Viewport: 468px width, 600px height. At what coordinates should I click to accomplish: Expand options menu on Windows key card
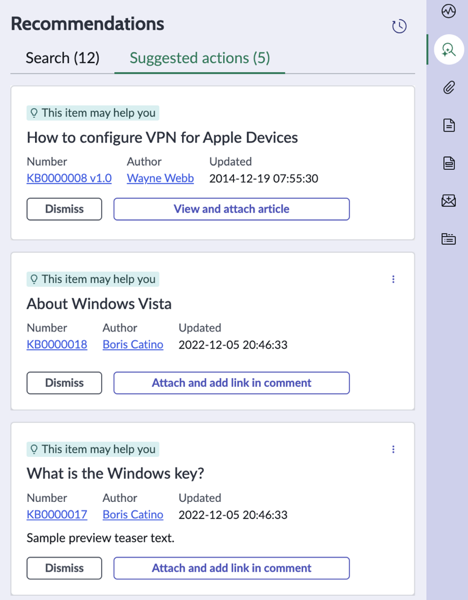click(393, 449)
